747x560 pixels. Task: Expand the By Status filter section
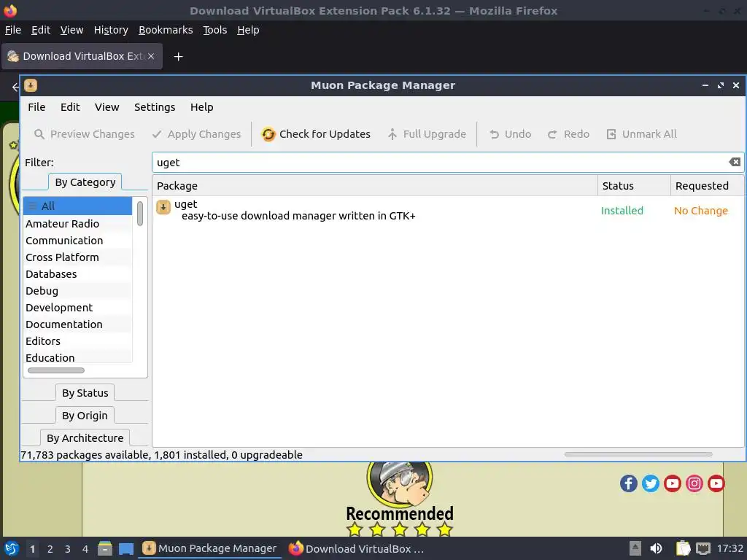point(85,393)
